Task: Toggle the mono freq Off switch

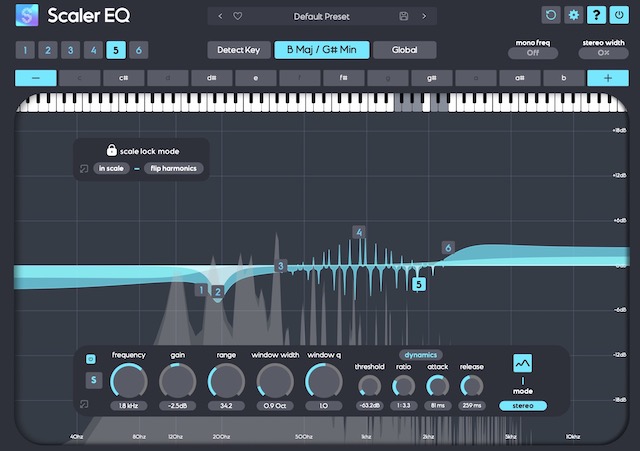Action: pyautogui.click(x=534, y=53)
